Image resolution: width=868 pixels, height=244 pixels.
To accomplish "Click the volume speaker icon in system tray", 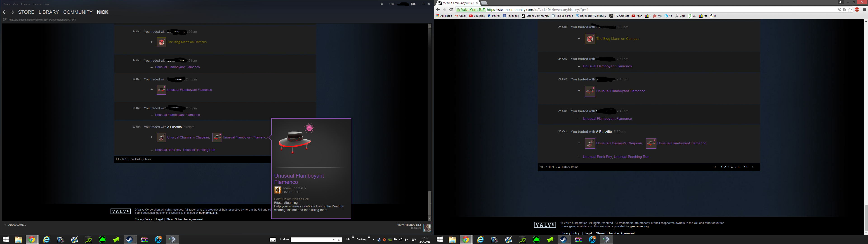I will tap(406, 240).
